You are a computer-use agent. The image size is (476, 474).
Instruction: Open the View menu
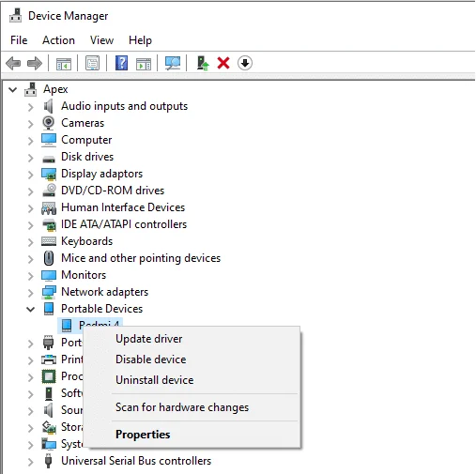click(101, 40)
